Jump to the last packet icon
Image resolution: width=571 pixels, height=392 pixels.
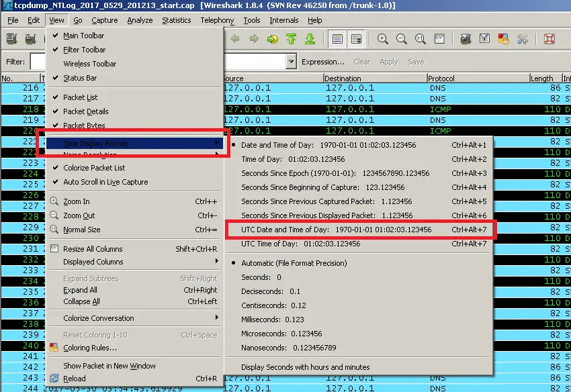tap(310, 38)
